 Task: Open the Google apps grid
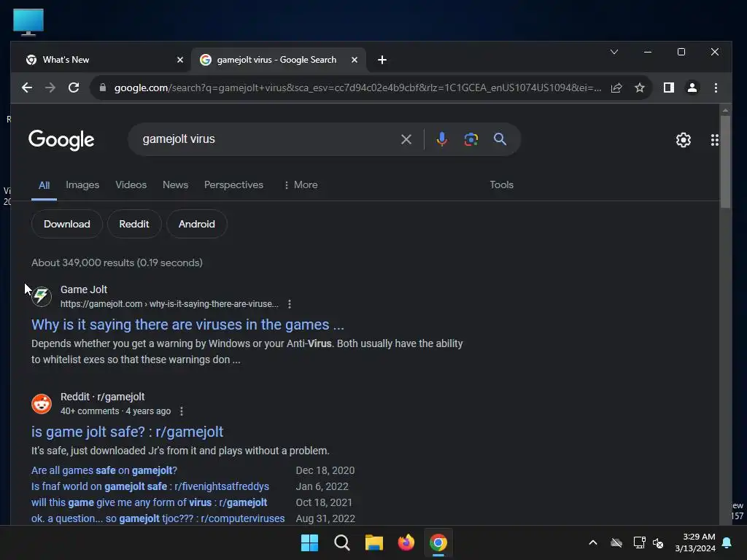[715, 140]
